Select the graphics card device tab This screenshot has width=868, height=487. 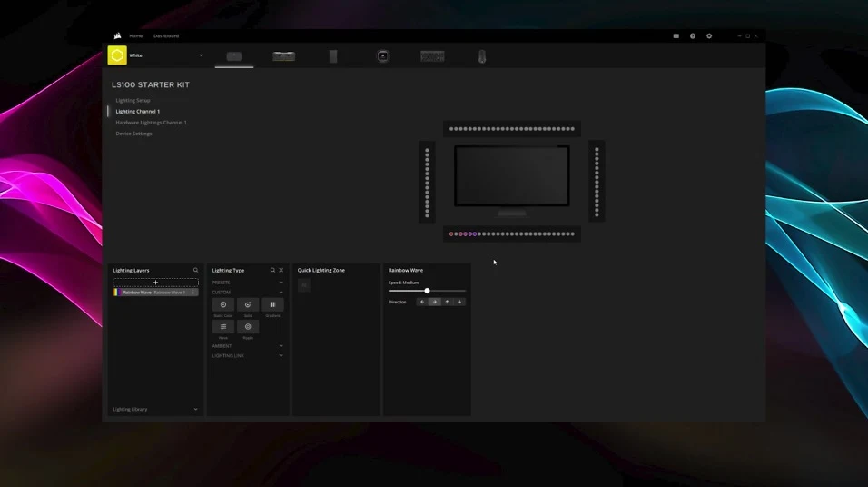click(284, 56)
